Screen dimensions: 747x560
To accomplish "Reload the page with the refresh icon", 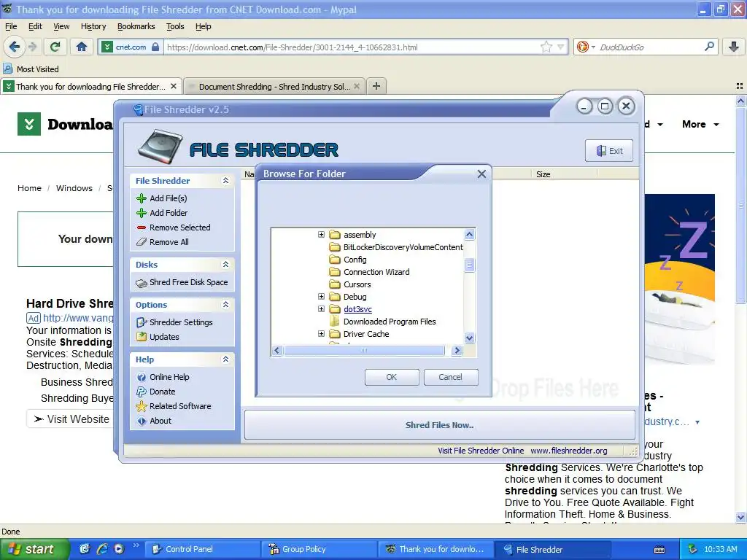I will tap(55, 47).
